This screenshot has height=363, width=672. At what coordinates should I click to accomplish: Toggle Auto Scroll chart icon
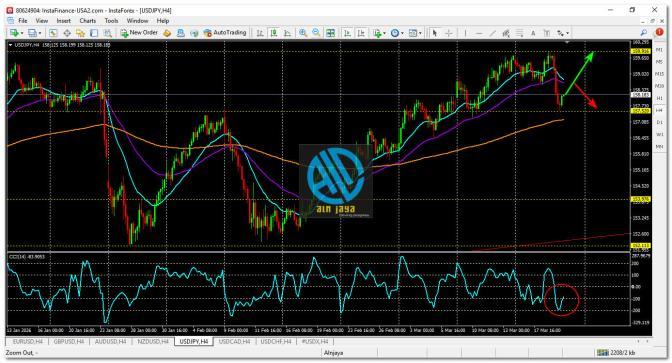point(348,33)
